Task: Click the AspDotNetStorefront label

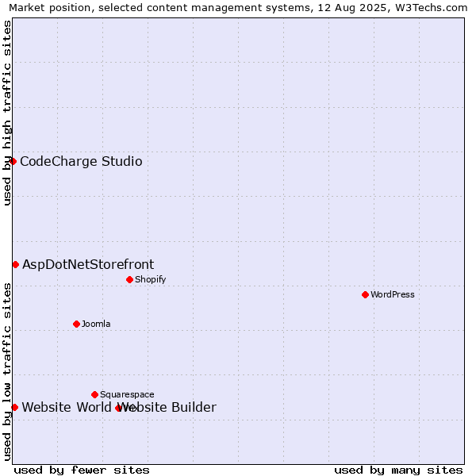Action: 88,264
